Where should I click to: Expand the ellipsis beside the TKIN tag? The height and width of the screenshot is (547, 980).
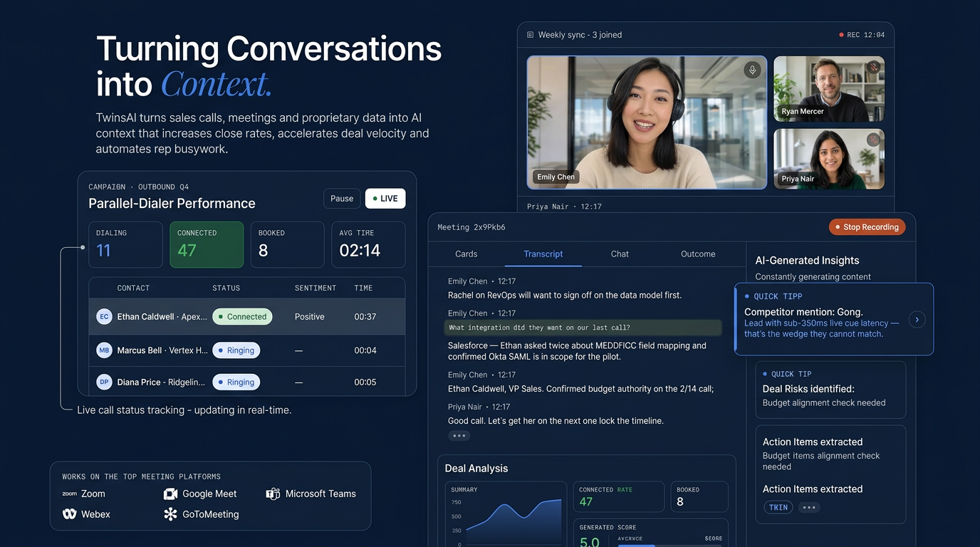click(x=808, y=508)
